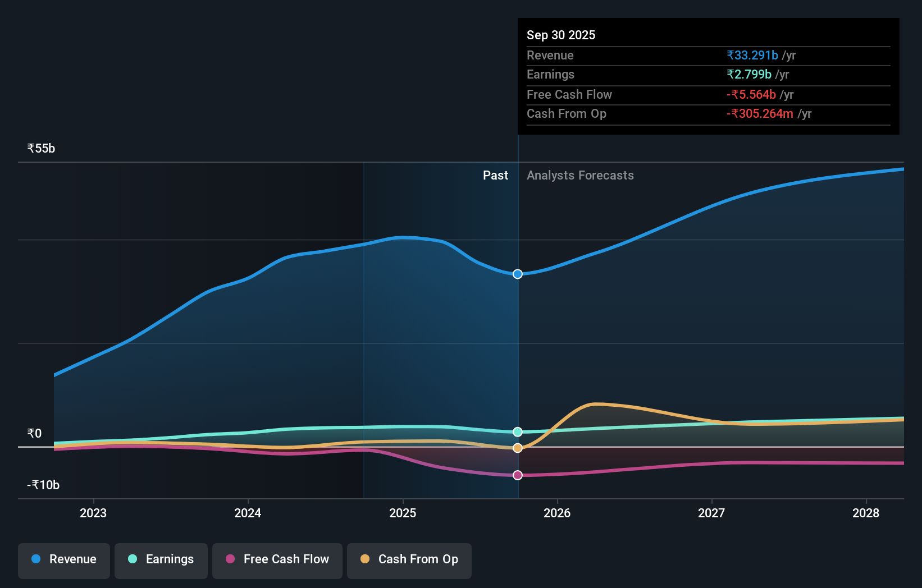922x588 pixels.
Task: Click the Free Cash Flow legend button
Action: coord(277,559)
